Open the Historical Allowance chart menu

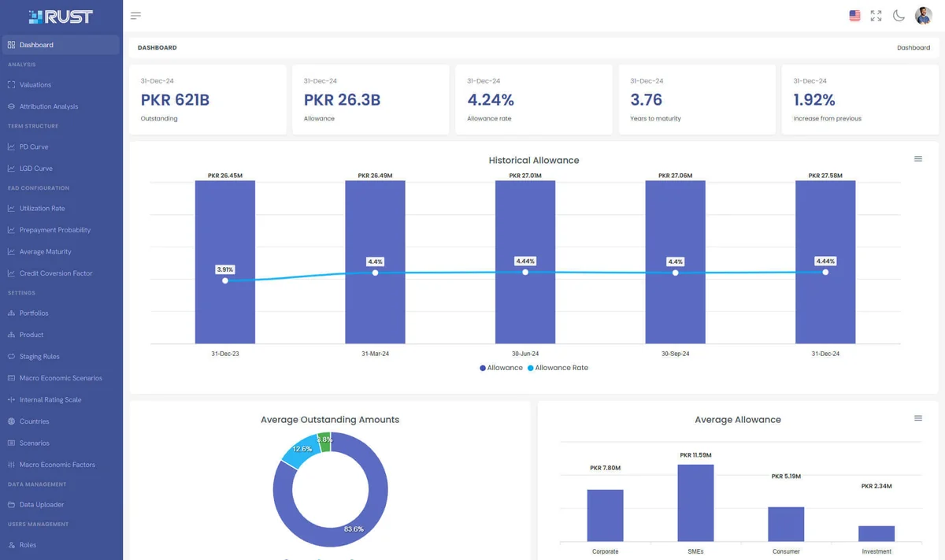(918, 159)
